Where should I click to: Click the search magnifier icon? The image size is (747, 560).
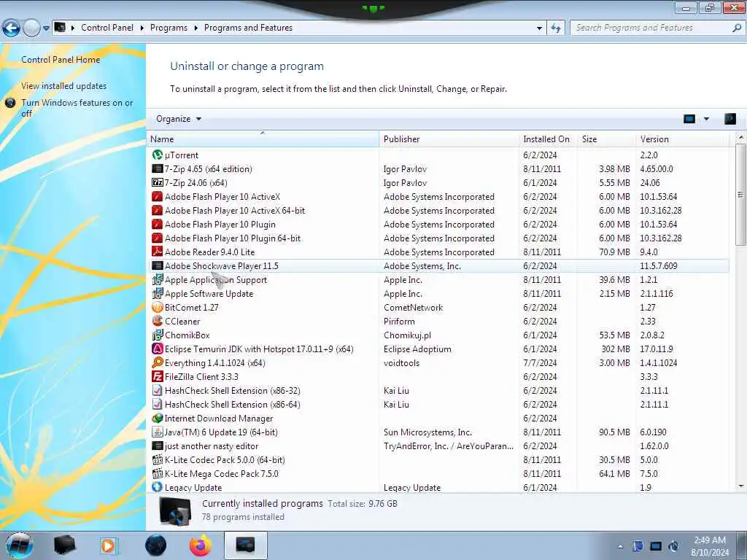(737, 28)
